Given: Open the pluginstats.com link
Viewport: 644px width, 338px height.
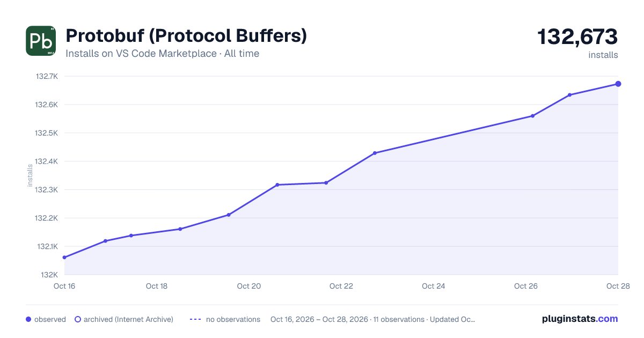Looking at the screenshot, I should pyautogui.click(x=580, y=319).
